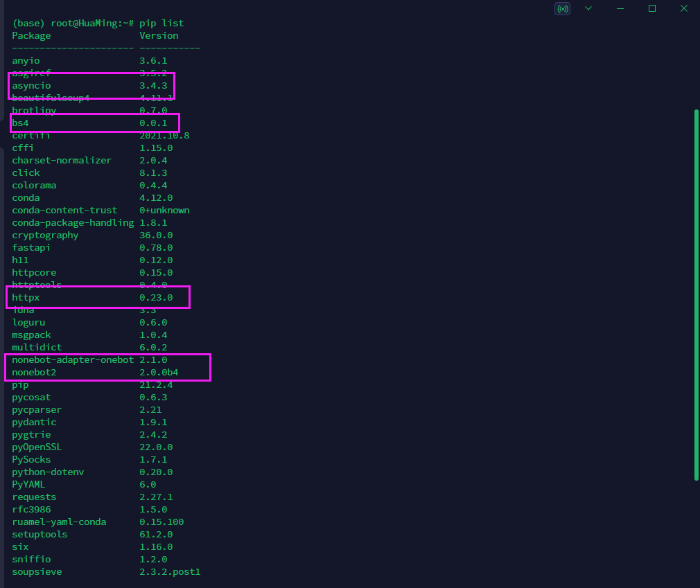
Task: Click the 'Package' column header
Action: (x=31, y=36)
